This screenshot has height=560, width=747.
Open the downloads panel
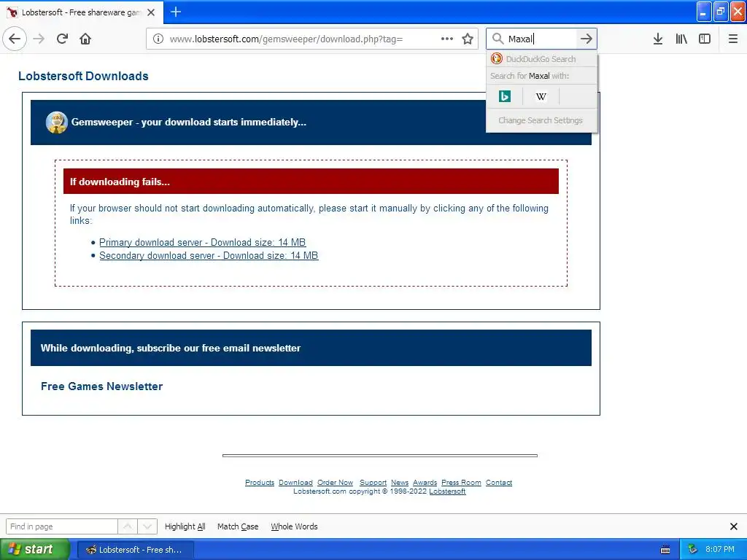658,39
